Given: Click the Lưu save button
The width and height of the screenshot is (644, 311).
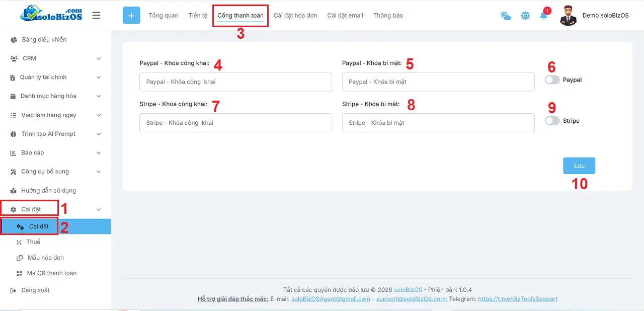Looking at the screenshot, I should (x=579, y=166).
